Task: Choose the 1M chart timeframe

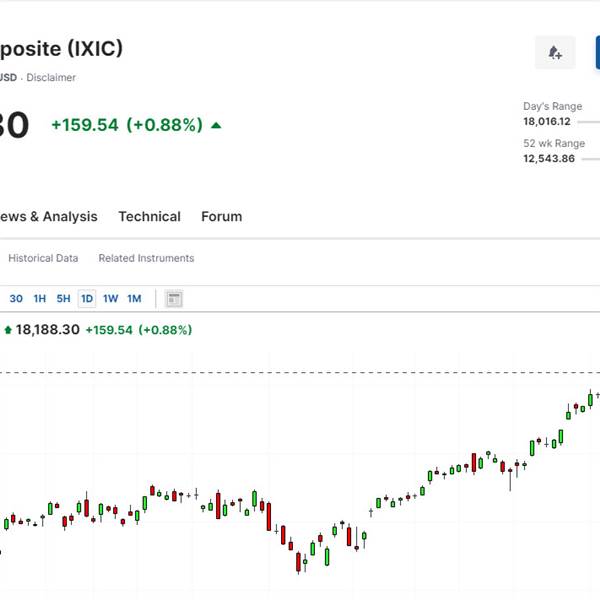Action: coord(134,298)
